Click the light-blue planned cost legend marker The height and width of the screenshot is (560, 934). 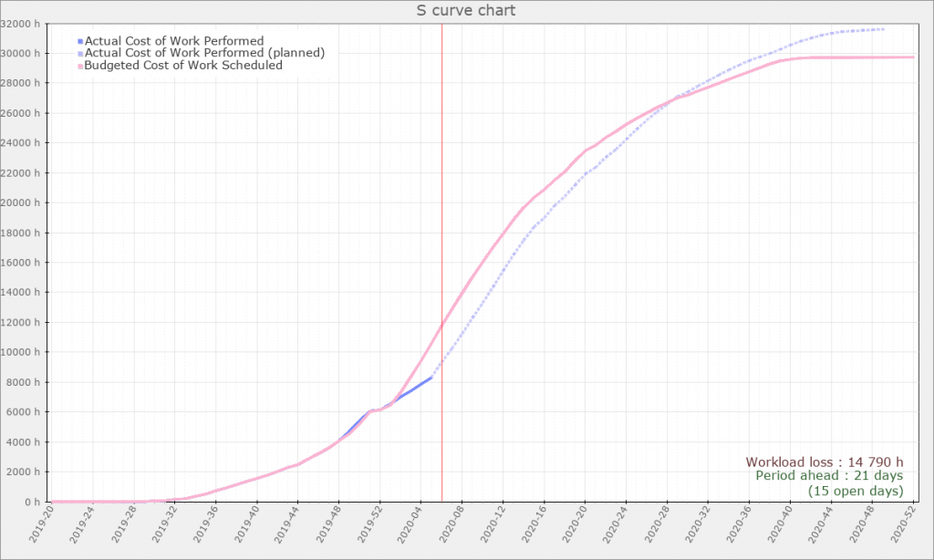pos(80,54)
